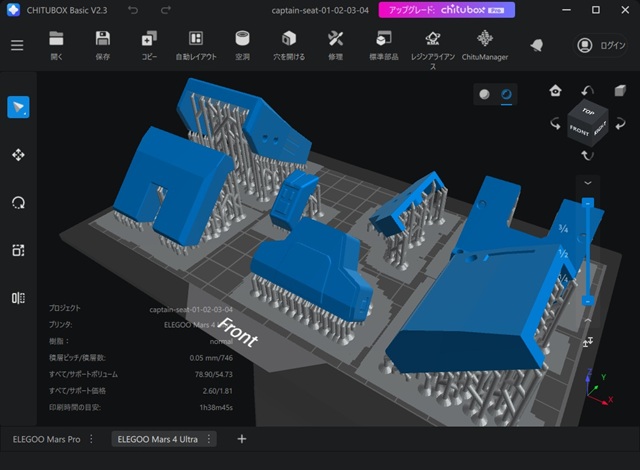
Task: Switch to ELEGOO Mars 4 Ultra tab
Action: [x=158, y=439]
